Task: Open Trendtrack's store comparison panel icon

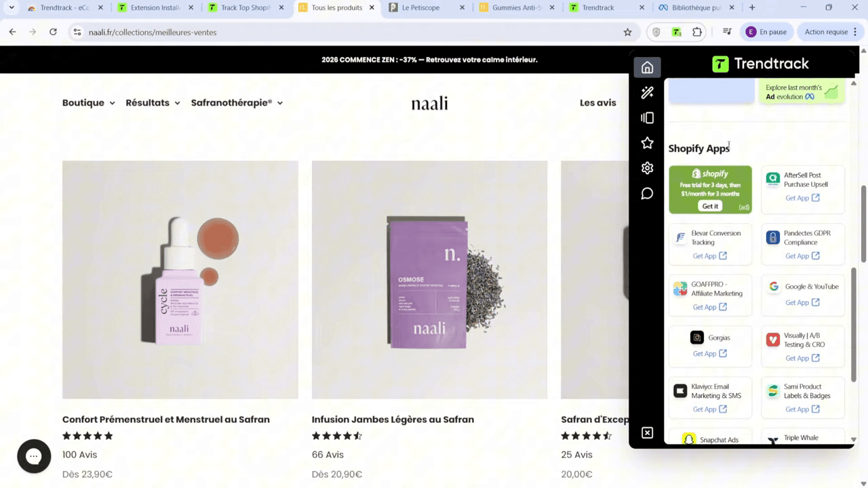Action: point(647,118)
